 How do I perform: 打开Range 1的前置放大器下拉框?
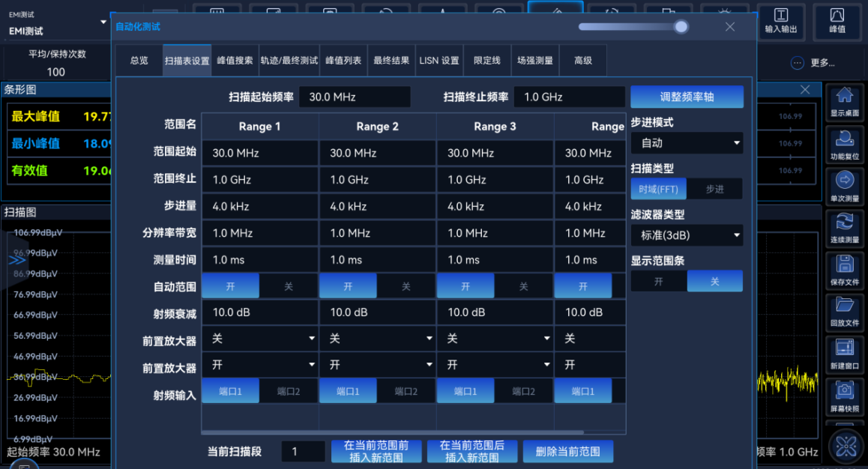coord(260,339)
